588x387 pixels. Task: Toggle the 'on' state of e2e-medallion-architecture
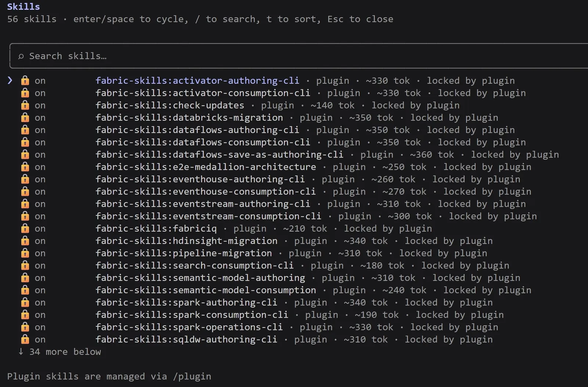40,167
